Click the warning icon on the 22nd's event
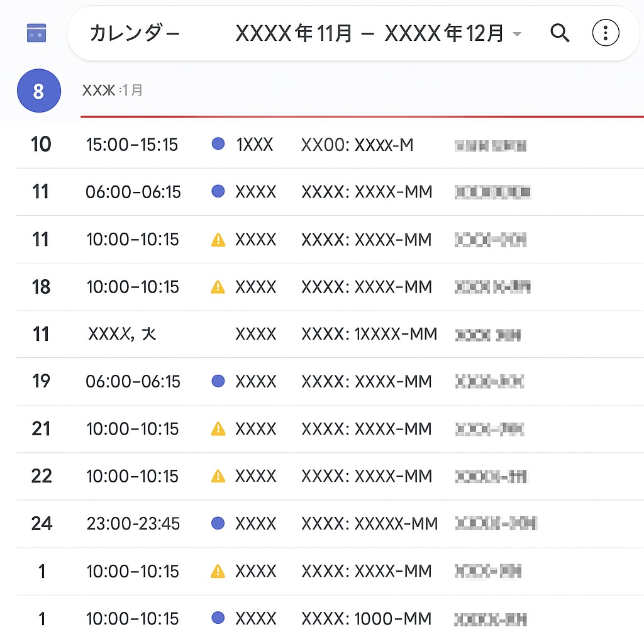Image resolution: width=644 pixels, height=644 pixels. coord(218,476)
